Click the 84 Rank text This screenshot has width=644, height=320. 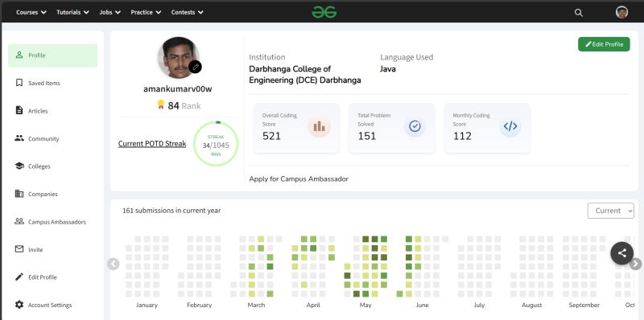pyautogui.click(x=184, y=106)
